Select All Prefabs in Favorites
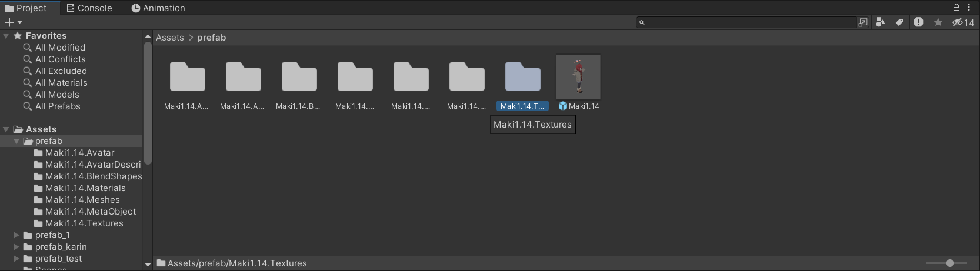 click(57, 106)
